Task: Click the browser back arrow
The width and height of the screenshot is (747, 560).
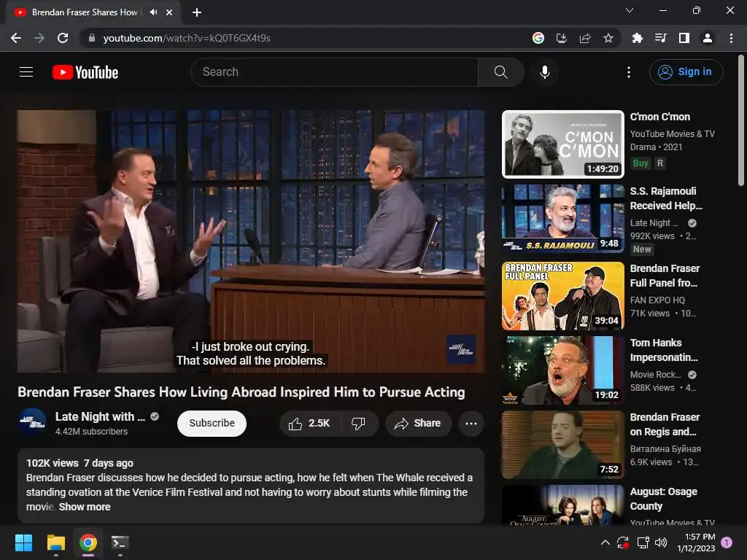Action: point(16,38)
